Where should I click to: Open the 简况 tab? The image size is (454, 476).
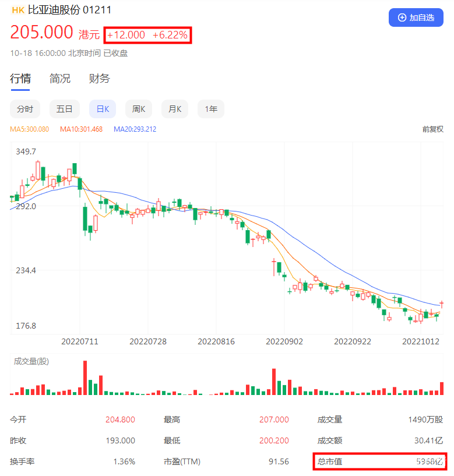point(60,79)
